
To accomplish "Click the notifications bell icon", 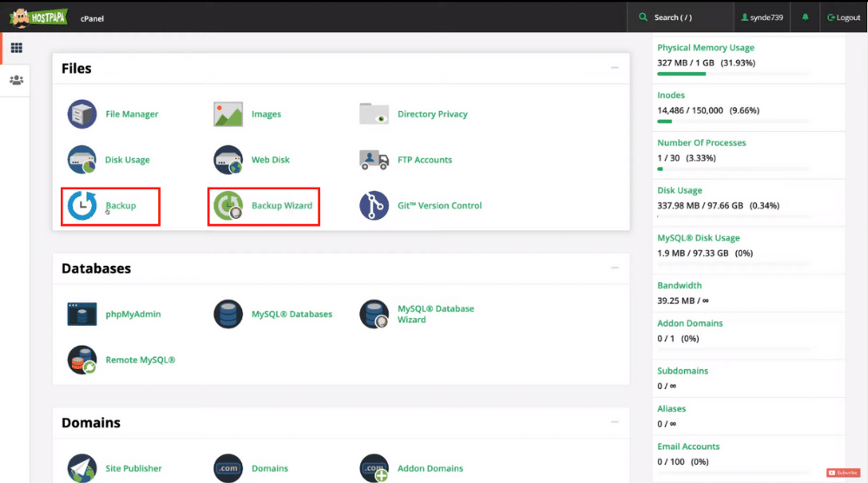I will 805,17.
